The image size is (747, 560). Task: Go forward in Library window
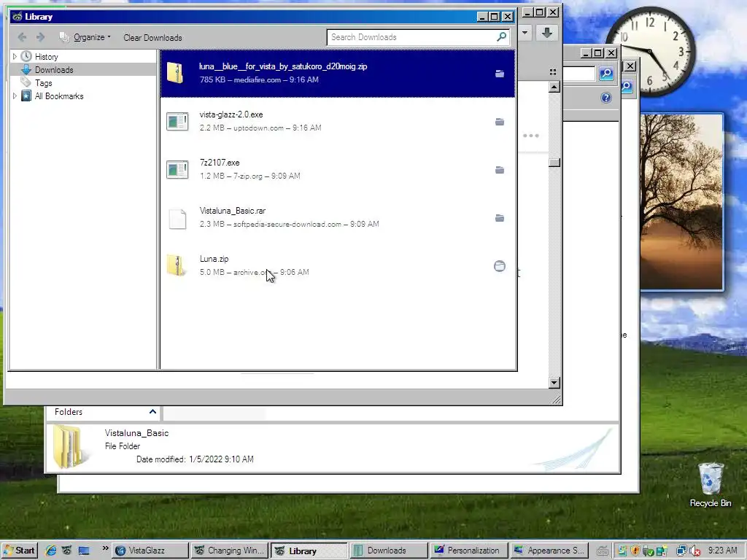pyautogui.click(x=41, y=37)
